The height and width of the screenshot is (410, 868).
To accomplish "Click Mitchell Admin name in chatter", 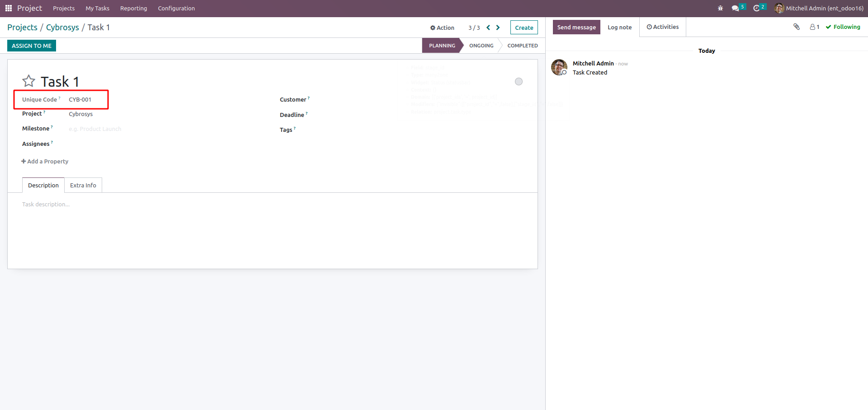I will tap(593, 64).
